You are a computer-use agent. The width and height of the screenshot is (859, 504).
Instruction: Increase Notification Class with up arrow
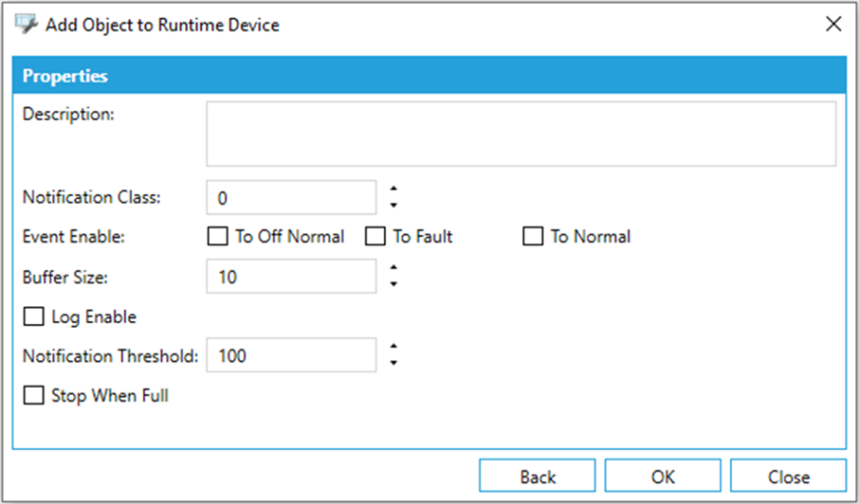(x=393, y=189)
